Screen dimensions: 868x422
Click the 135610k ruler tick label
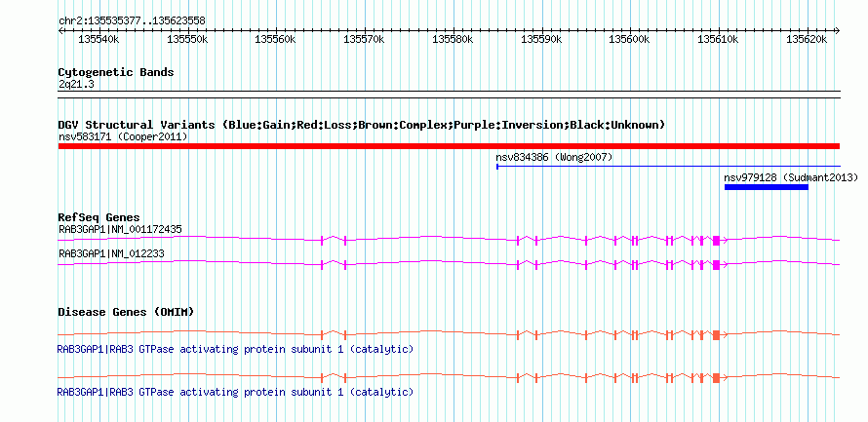pos(719,39)
